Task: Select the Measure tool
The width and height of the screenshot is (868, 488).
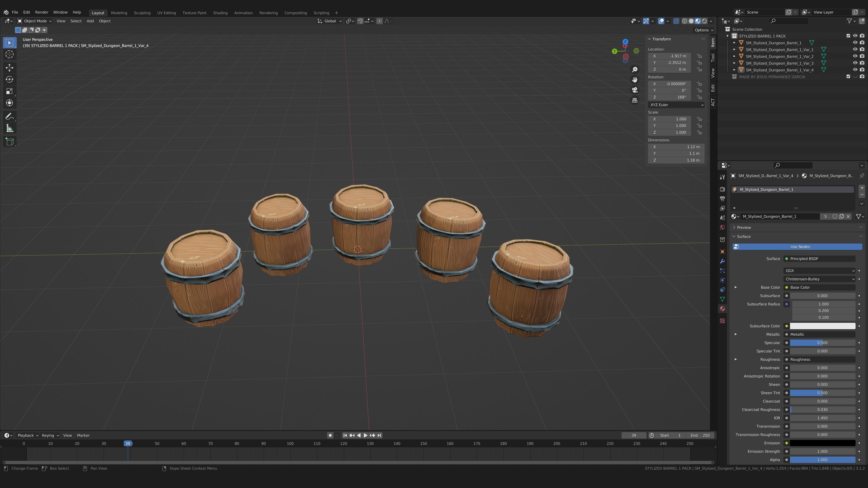Action: [x=9, y=129]
